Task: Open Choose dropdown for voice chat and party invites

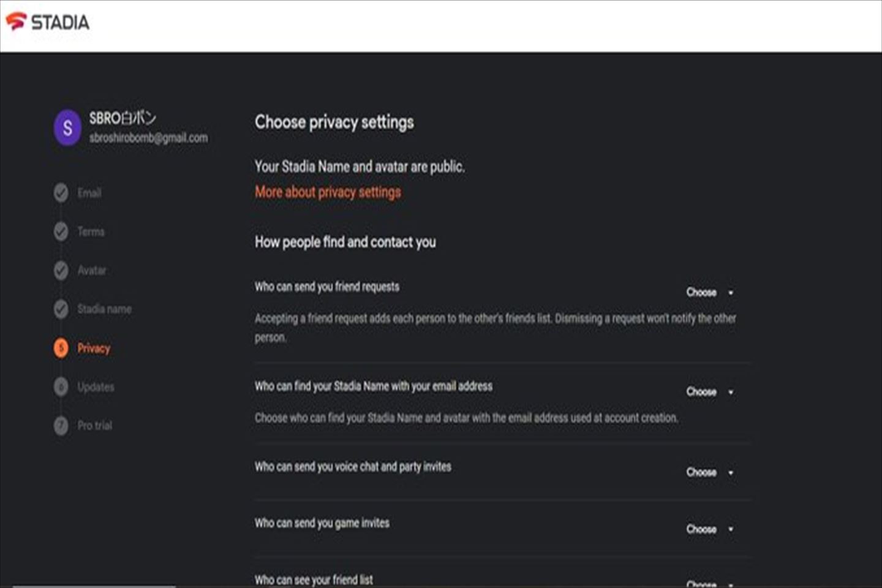Action: (710, 472)
